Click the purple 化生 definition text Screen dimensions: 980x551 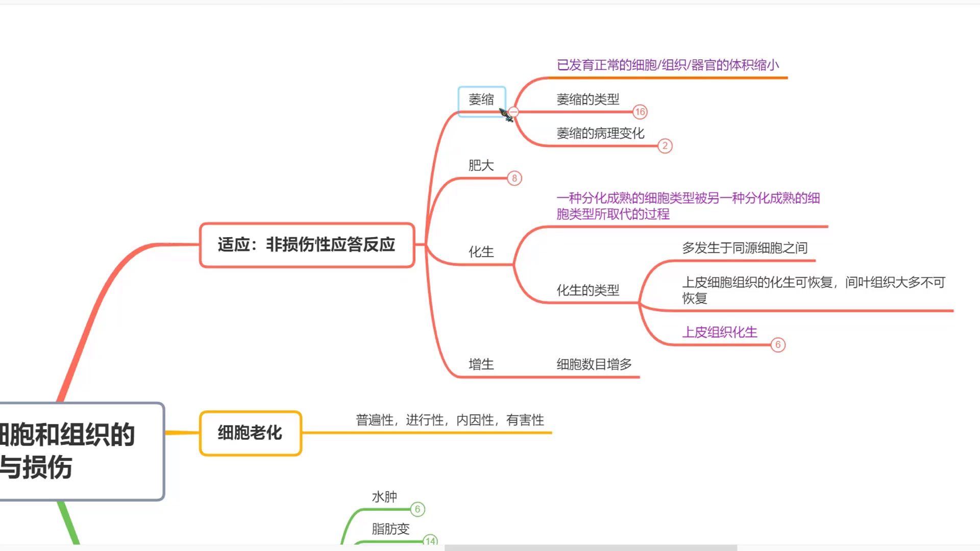688,206
